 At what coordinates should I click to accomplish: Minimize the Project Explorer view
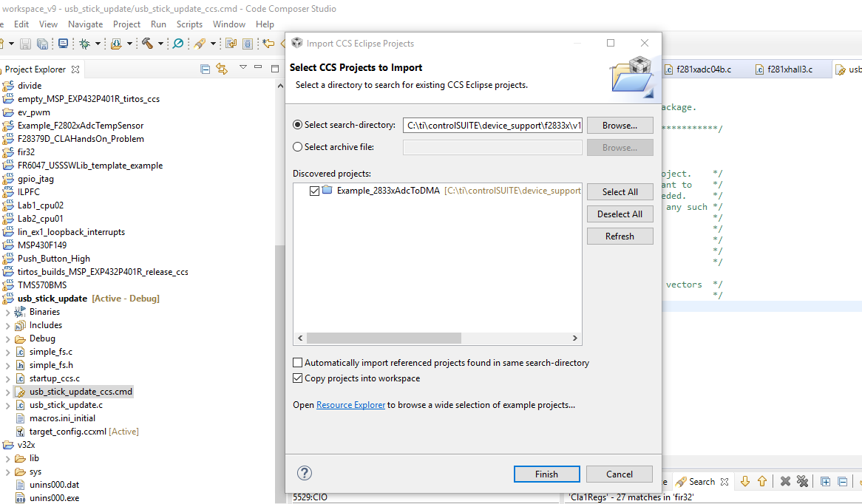tap(258, 67)
